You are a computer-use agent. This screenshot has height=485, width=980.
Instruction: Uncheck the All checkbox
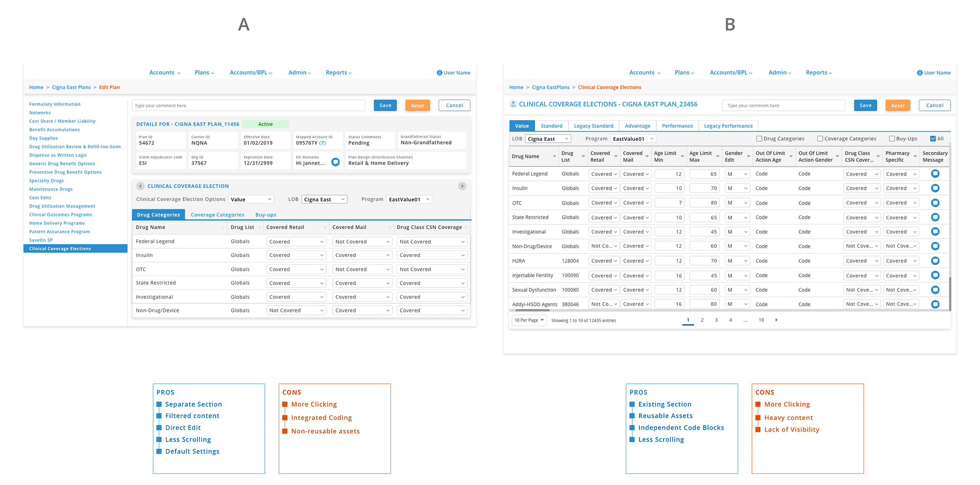click(933, 139)
